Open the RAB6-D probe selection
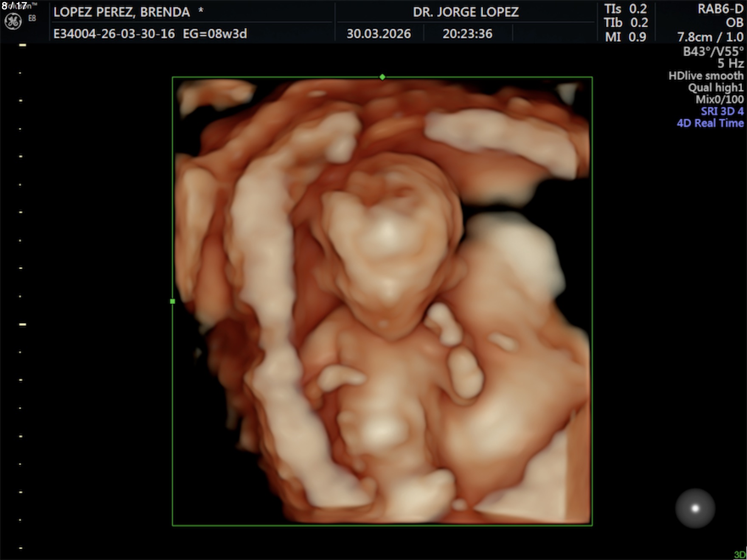Viewport: 747px width, 560px height. pyautogui.click(x=720, y=9)
